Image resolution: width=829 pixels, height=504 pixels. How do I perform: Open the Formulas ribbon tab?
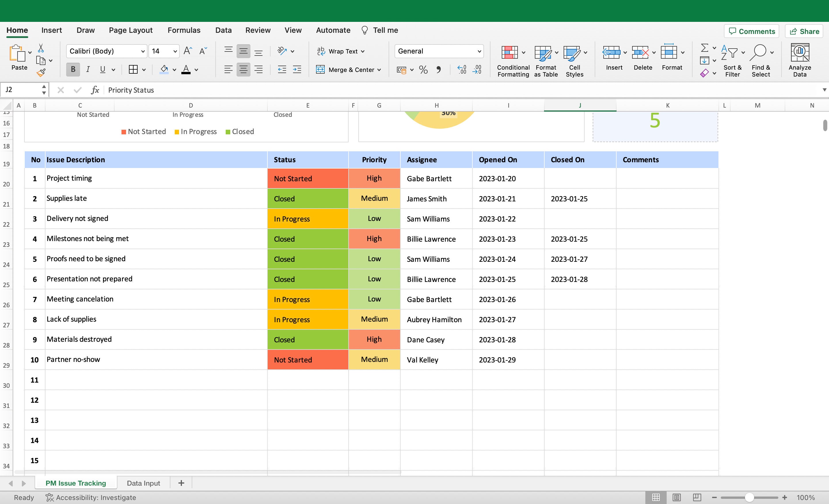click(184, 30)
